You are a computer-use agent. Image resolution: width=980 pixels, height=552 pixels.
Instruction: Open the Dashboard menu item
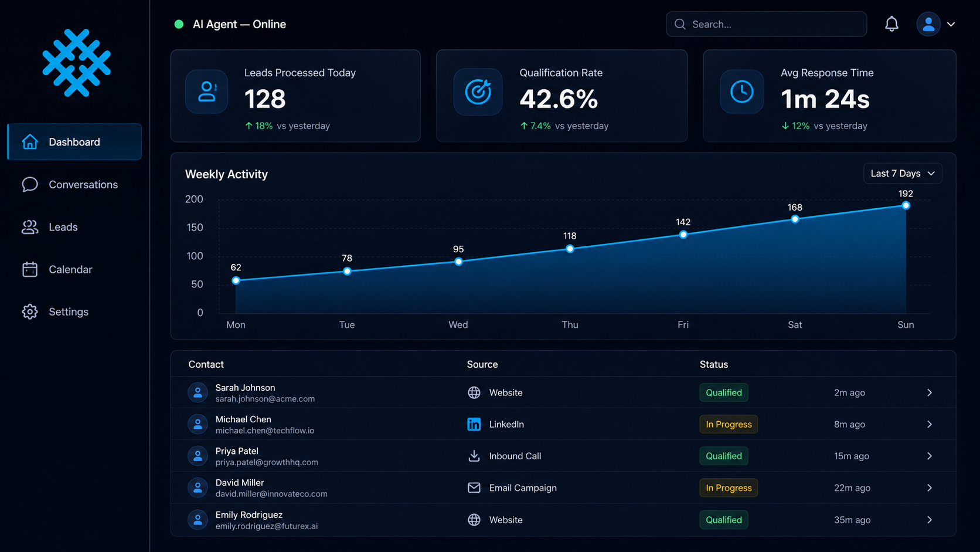tap(74, 141)
